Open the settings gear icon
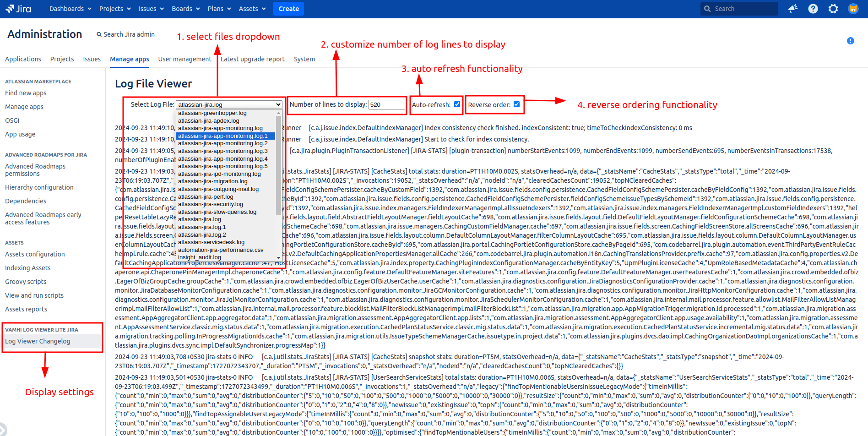The height and width of the screenshot is (436, 868). 833,9
